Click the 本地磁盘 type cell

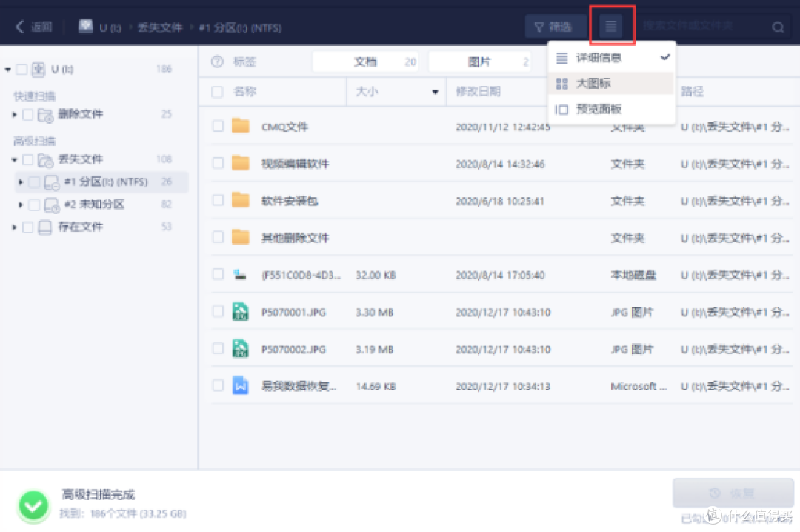pyautogui.click(x=633, y=275)
